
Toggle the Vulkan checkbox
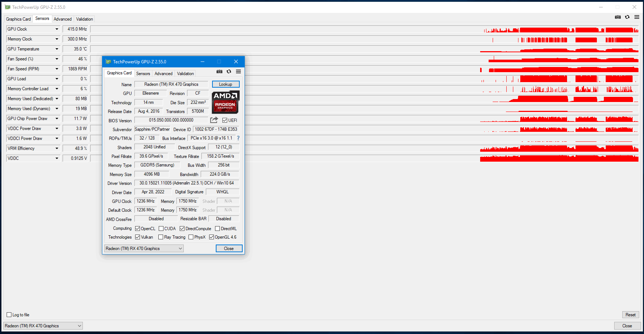click(x=137, y=237)
